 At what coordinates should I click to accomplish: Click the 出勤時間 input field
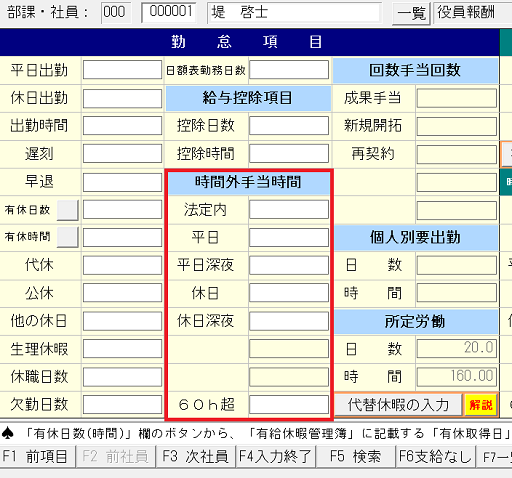coord(122,126)
